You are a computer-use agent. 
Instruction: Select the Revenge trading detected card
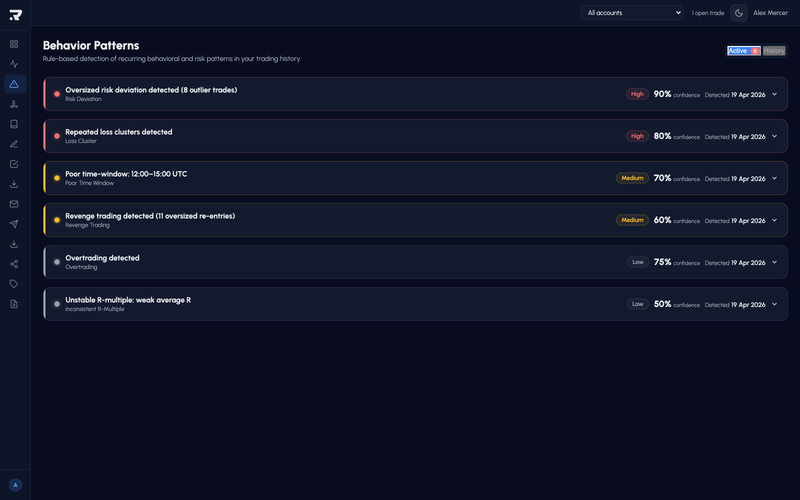(x=415, y=220)
